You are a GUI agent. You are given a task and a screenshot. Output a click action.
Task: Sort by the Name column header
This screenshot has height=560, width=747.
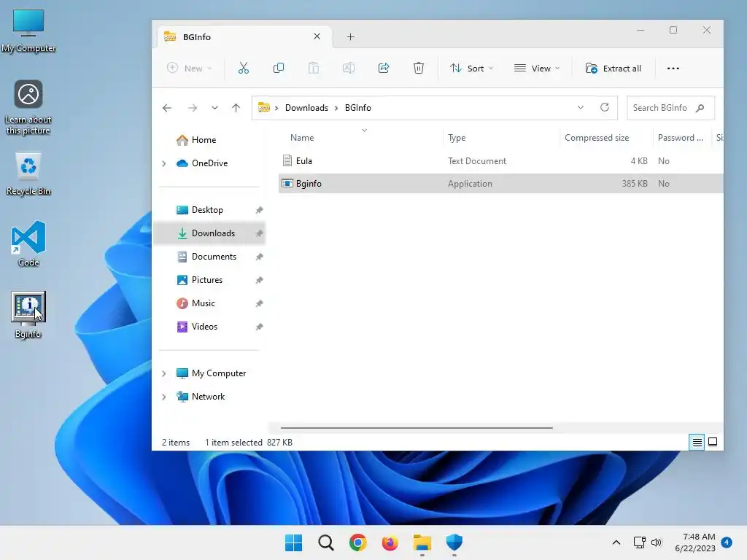302,138
